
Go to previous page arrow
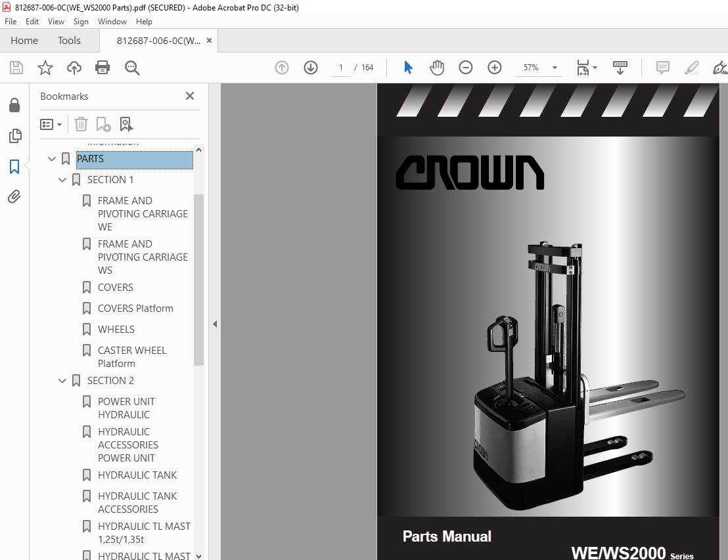coord(282,68)
